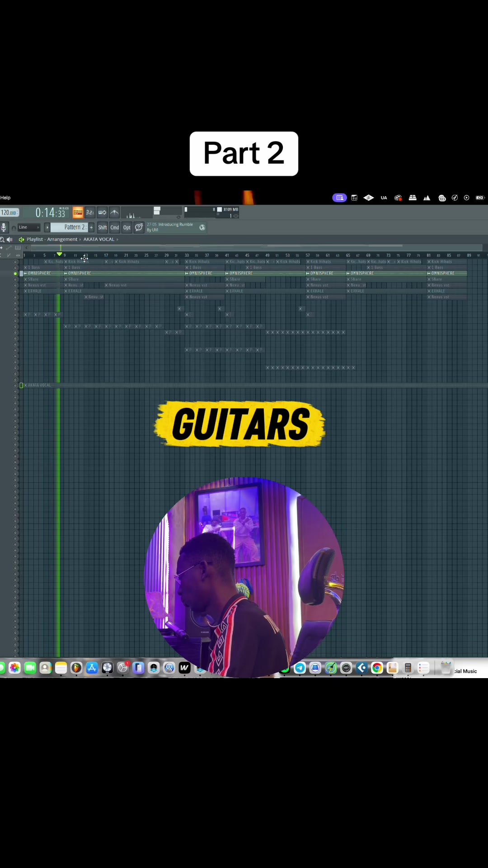
Task: Click the Shift modifier button
Action: [x=103, y=227]
